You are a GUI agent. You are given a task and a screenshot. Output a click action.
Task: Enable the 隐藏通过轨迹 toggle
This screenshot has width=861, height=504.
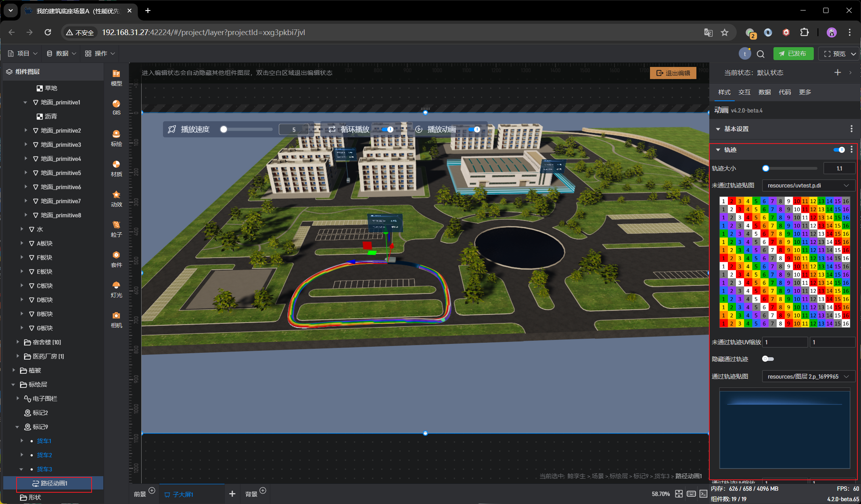pyautogui.click(x=767, y=359)
